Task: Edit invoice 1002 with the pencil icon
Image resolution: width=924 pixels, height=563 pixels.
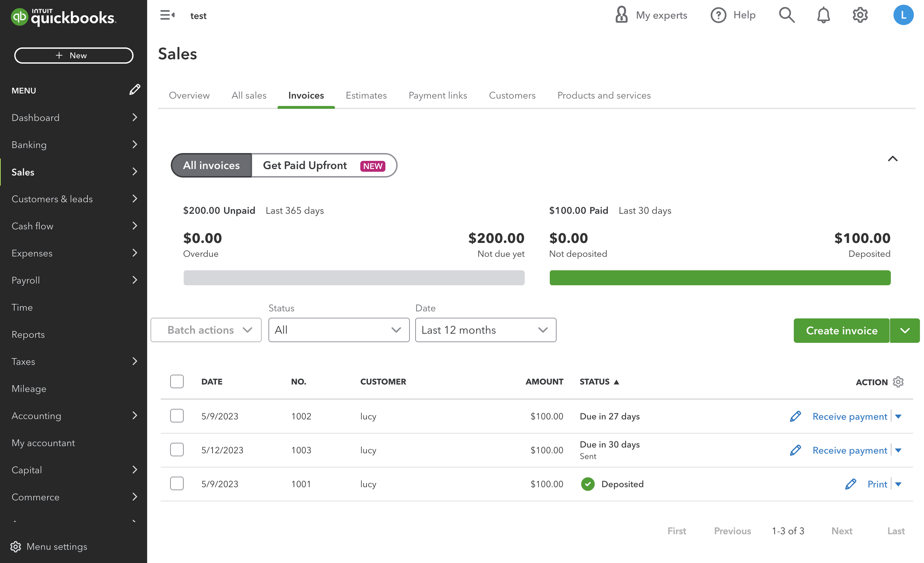Action: coord(795,416)
